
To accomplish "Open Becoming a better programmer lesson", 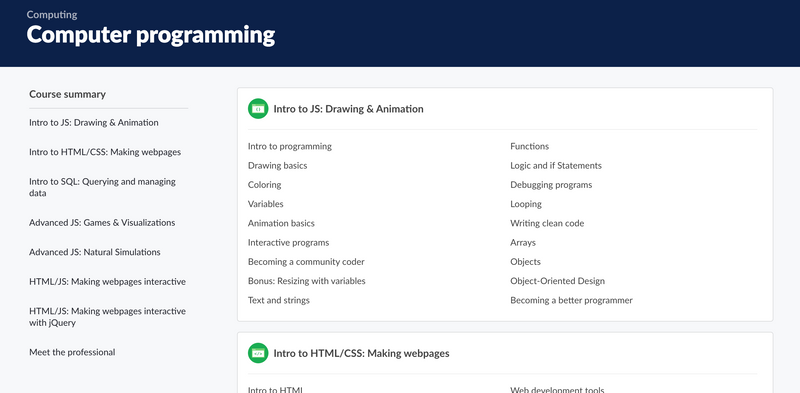I will click(571, 300).
